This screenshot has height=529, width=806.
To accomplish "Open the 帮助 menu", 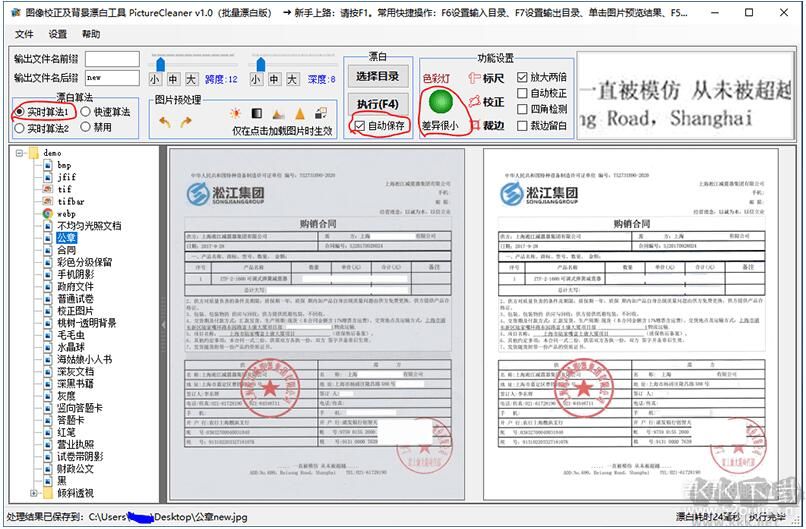I will pyautogui.click(x=91, y=34).
